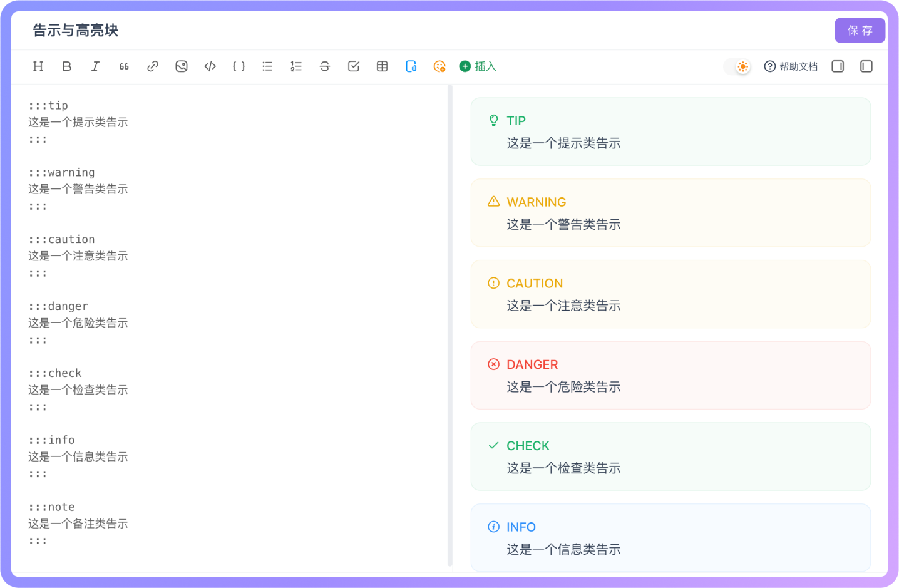Click the CAUTION heading in preview
899x588 pixels.
535,284
